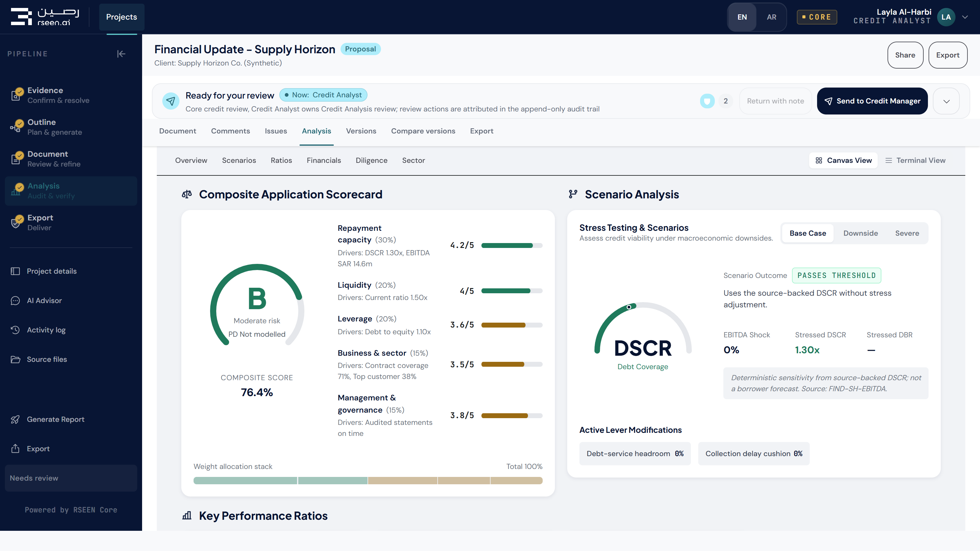Click the sidebar Export share icon

15,449
